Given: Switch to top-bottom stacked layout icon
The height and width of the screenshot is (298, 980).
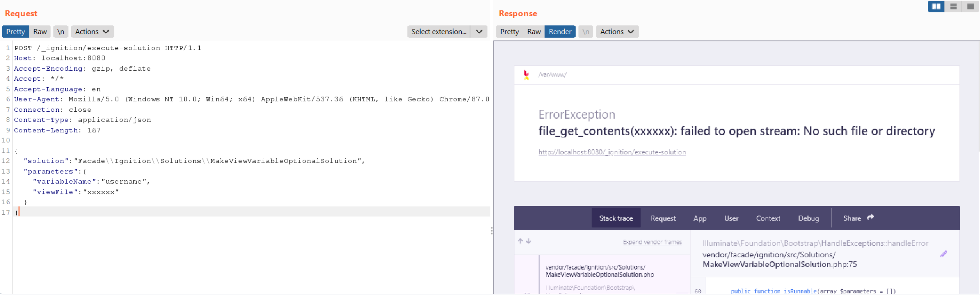Looking at the screenshot, I should (954, 7).
